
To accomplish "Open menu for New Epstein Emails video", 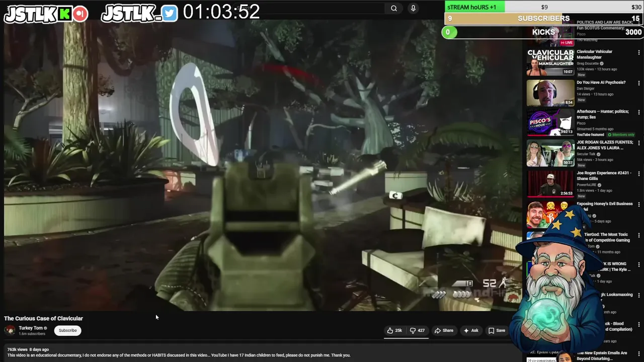I will (x=639, y=353).
